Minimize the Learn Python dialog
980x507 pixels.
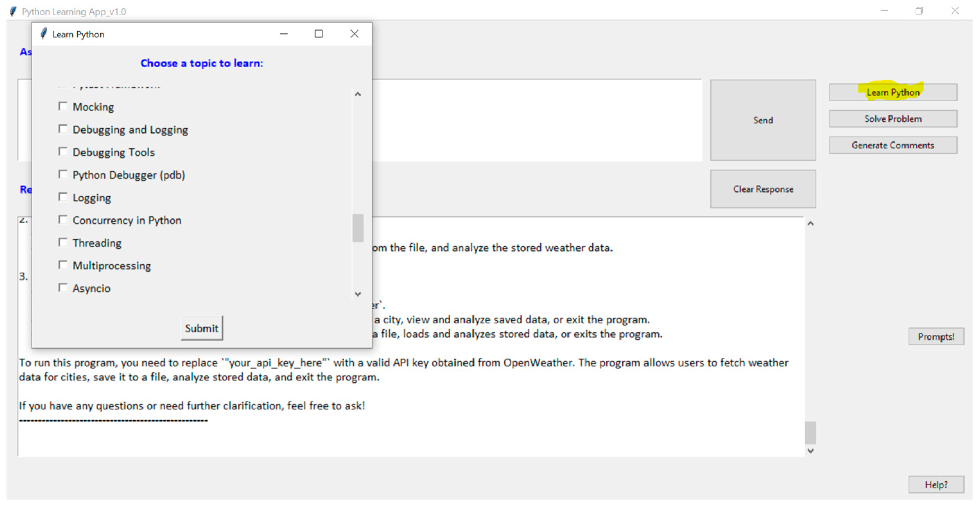pos(284,34)
